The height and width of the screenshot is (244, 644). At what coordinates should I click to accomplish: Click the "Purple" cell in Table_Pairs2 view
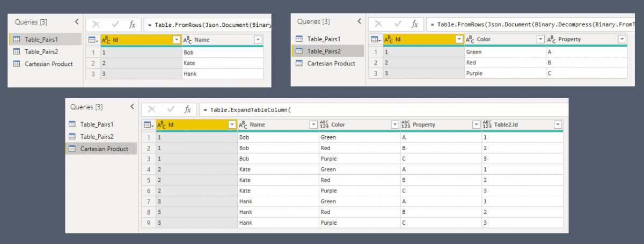tap(505, 73)
